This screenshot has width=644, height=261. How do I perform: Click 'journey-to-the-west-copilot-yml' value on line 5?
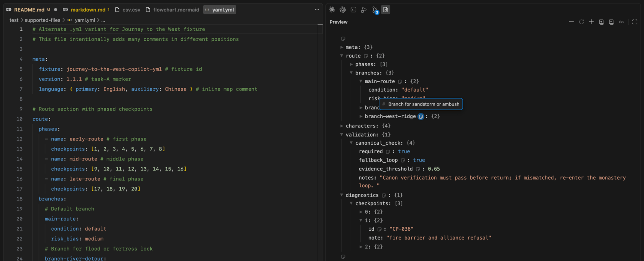coord(114,69)
